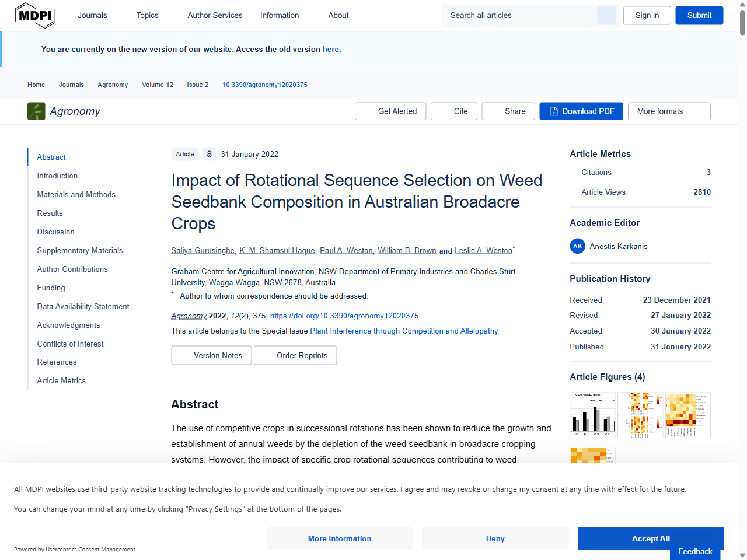
Task: Accept all cookies
Action: point(650,538)
